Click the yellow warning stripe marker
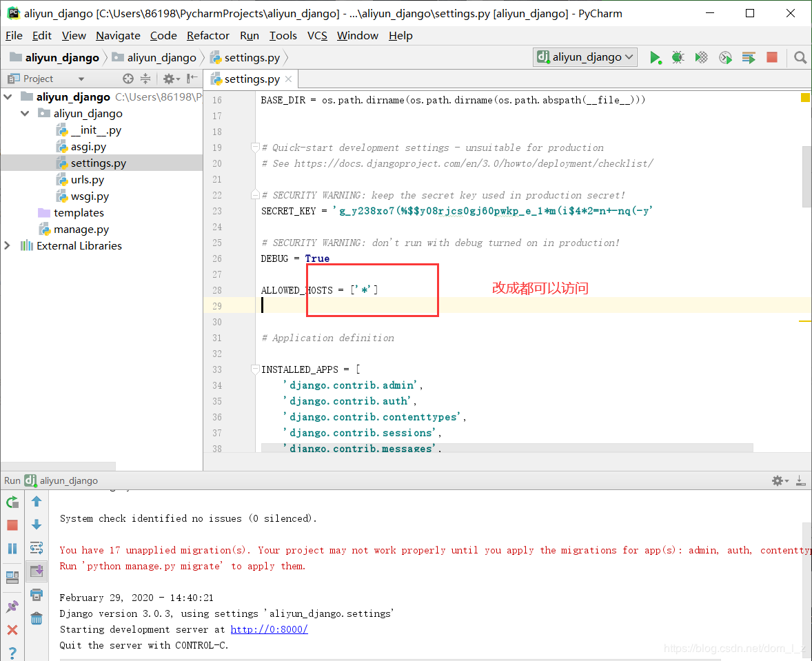This screenshot has width=812, height=661. pyautogui.click(x=804, y=321)
